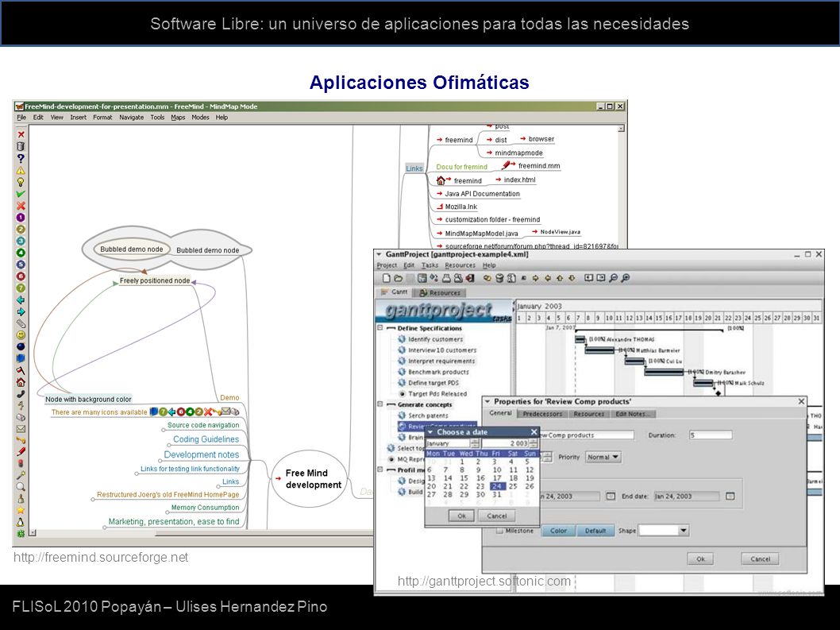Select the Identify customers task
This screenshot has width=840, height=630.
435,339
